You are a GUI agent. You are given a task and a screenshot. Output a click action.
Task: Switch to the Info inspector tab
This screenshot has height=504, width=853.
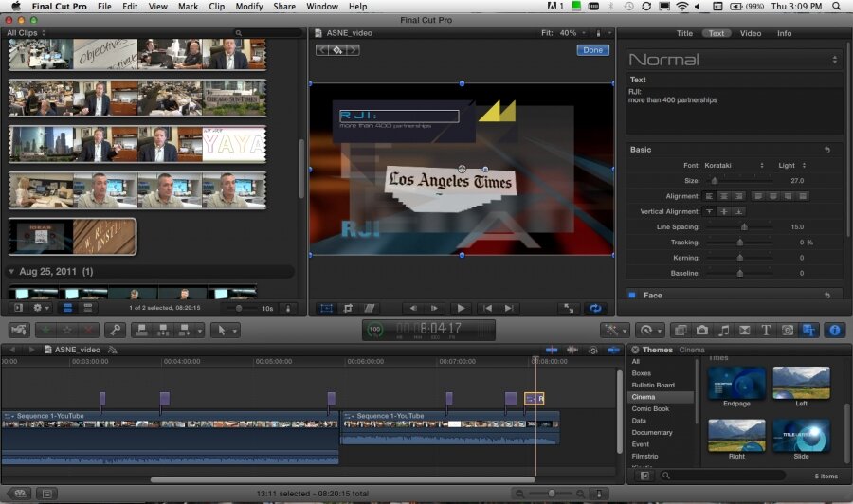coord(784,33)
